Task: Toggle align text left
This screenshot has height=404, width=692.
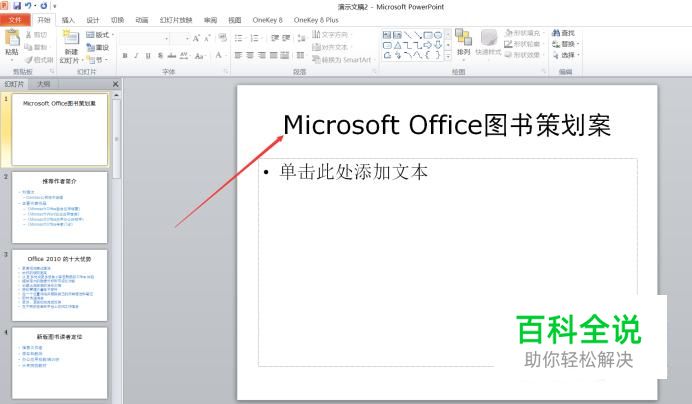Action: tap(239, 56)
